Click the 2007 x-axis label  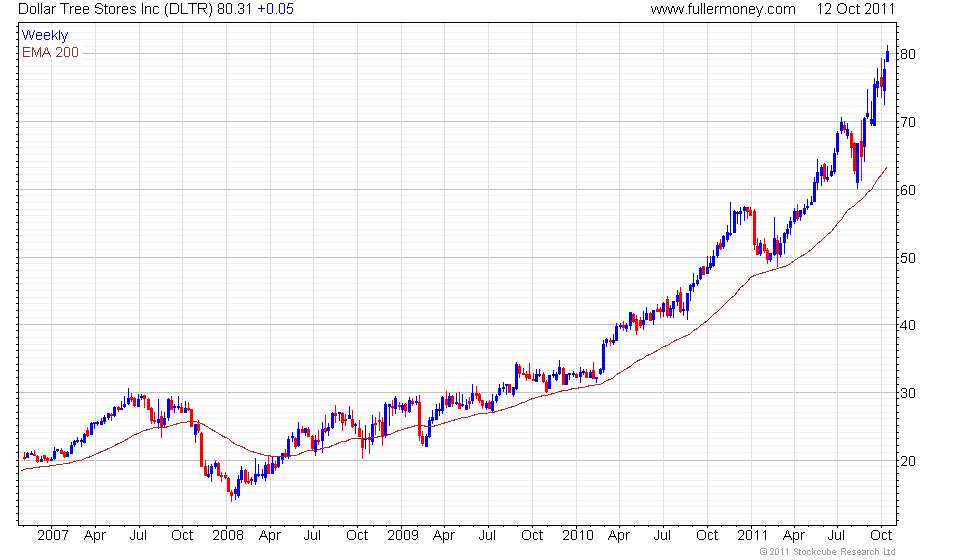point(52,536)
